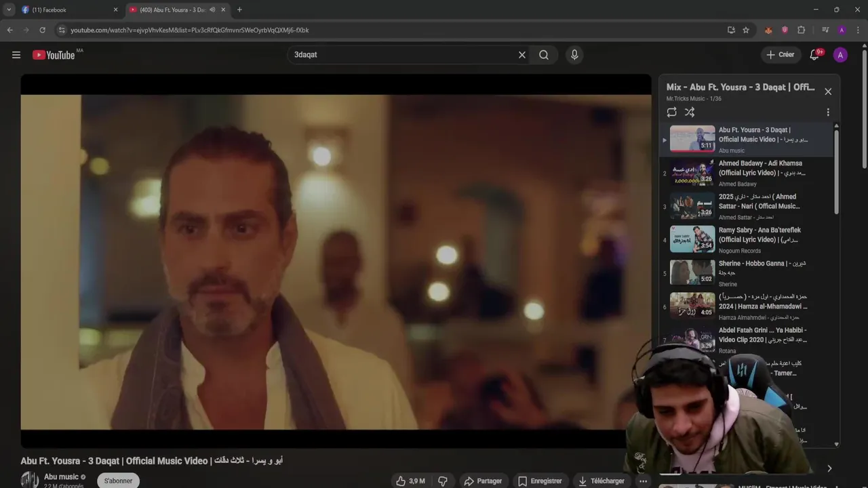Open the Abu Ft. Yousra playlist thumbnail
This screenshot has height=488, width=868.
(x=692, y=138)
